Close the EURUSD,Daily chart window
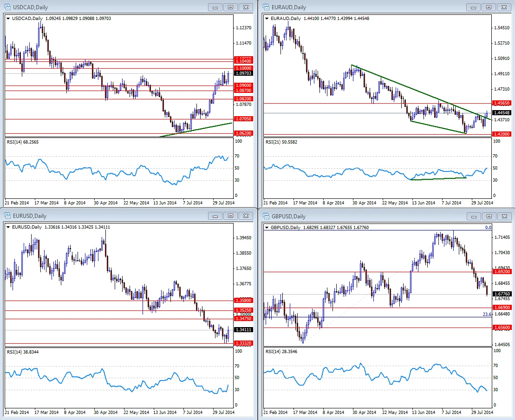This screenshot has height=420, width=515. tap(246, 216)
